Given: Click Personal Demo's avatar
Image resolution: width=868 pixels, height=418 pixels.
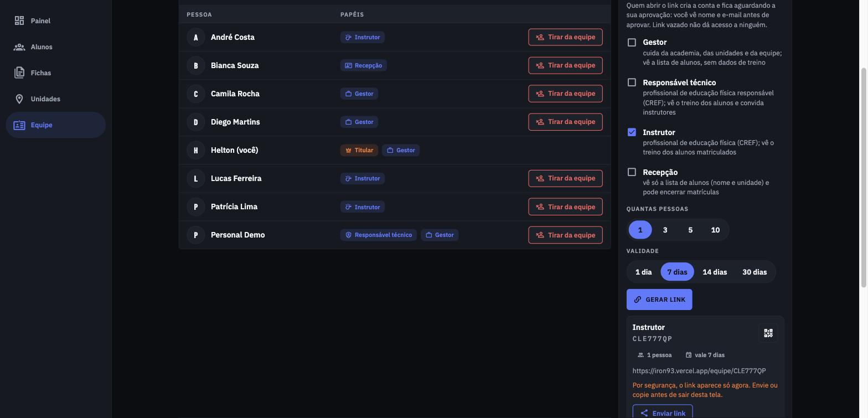Looking at the screenshot, I should 196,235.
